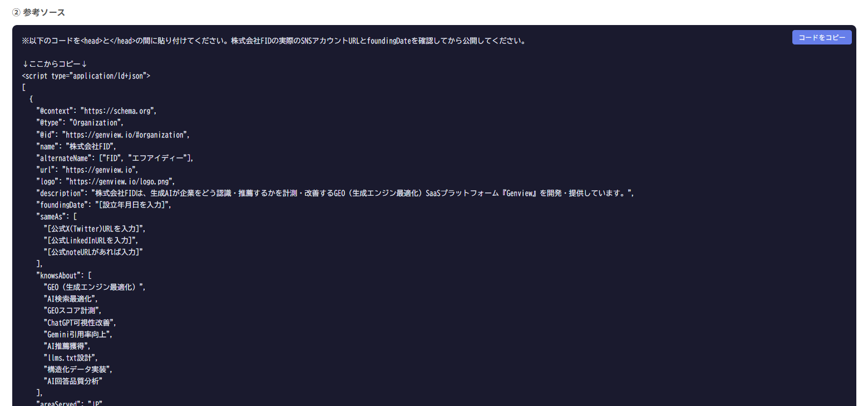Click the script type application/ld+json line
The width and height of the screenshot is (868, 406).
tap(86, 76)
